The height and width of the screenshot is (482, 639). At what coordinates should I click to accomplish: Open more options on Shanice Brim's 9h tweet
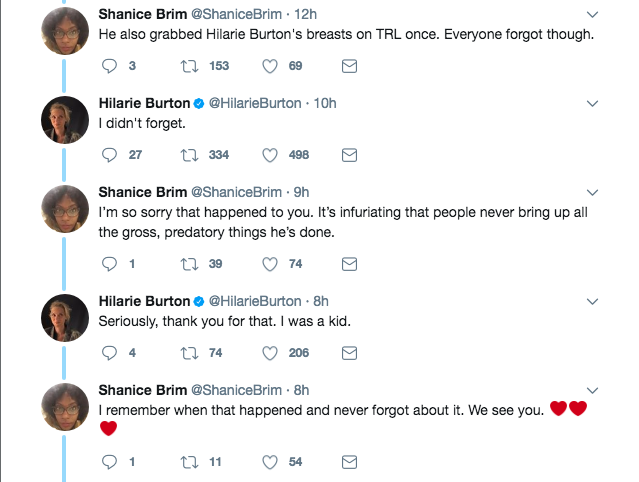pos(592,192)
